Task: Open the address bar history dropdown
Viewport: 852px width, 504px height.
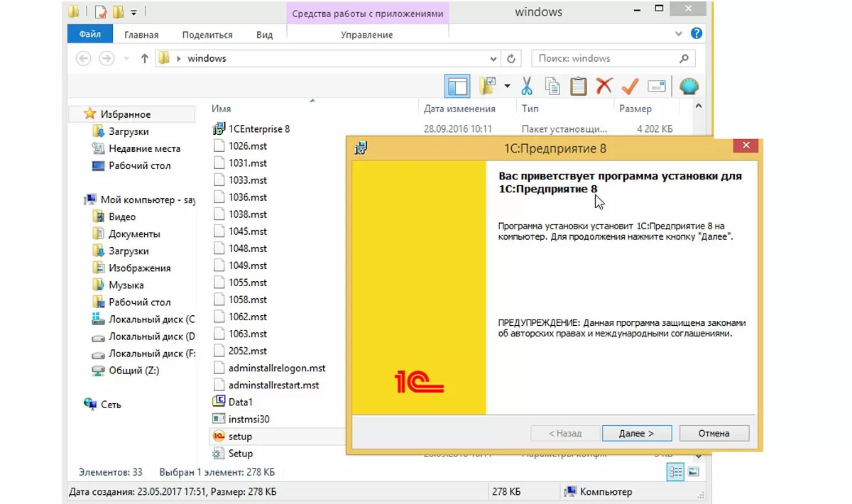Action: 494,59
